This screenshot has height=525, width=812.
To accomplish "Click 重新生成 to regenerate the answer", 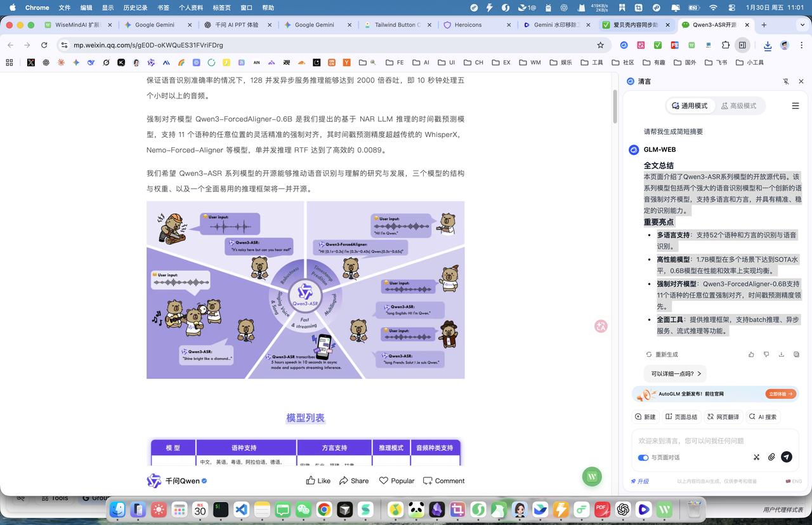I will 662,354.
